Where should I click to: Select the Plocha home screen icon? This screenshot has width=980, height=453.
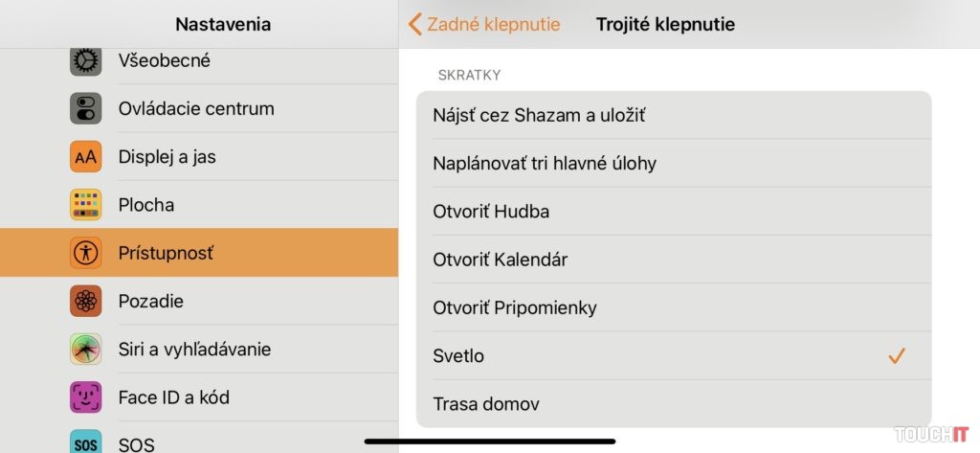pos(86,205)
